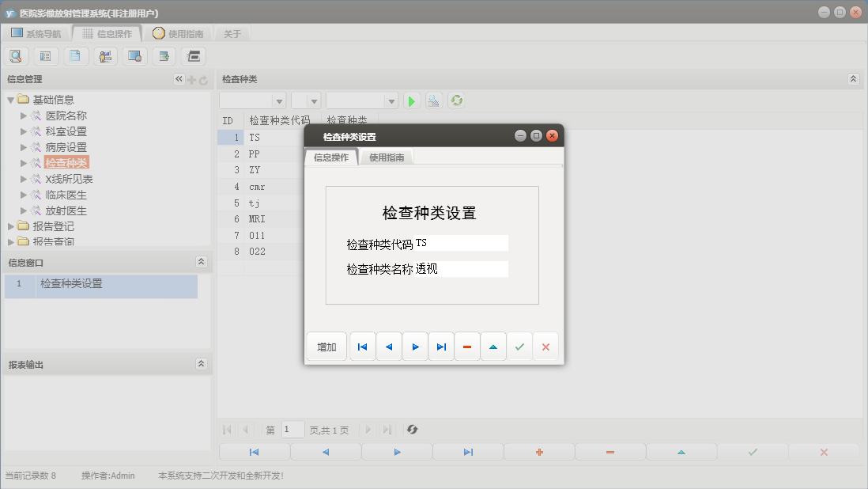Viewport: 868px width, 489px height.
Task: Click the teal up-triangle edit icon in dialog
Action: [x=493, y=347]
